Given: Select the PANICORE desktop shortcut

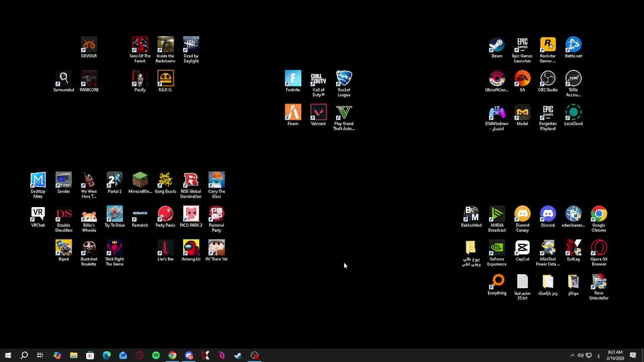Looking at the screenshot, I should (89, 81).
